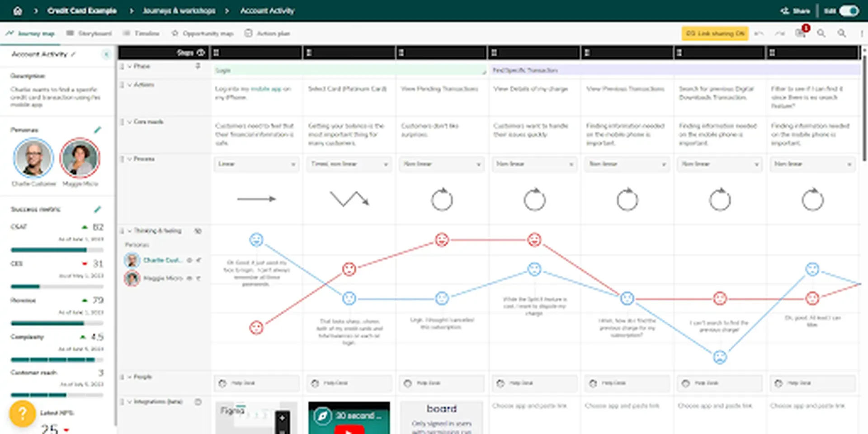Edit the Account Activity title pencil icon
The height and width of the screenshot is (434, 868).
click(73, 54)
